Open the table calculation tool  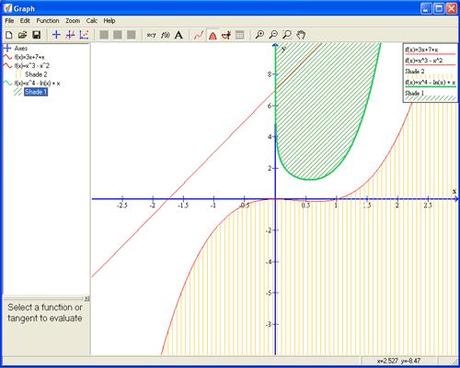click(x=240, y=35)
